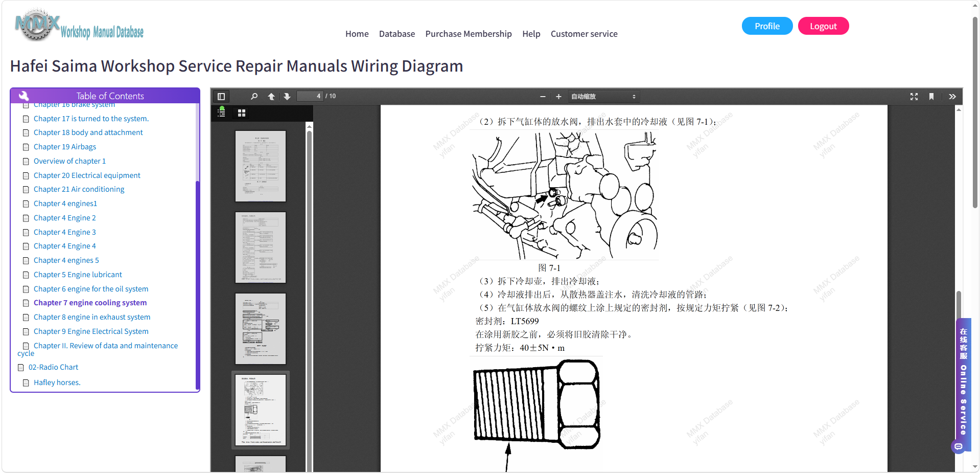Click the page number input field

coord(310,96)
